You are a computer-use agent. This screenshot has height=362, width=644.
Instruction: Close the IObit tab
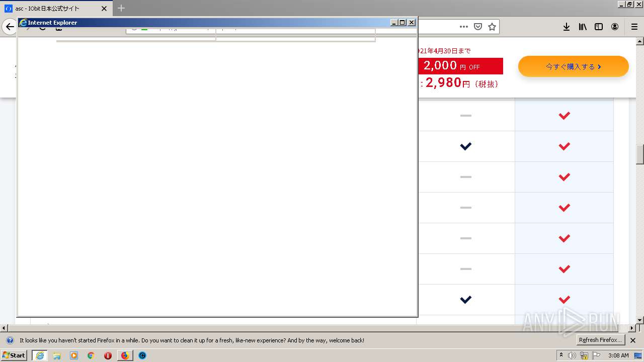pos(104,9)
